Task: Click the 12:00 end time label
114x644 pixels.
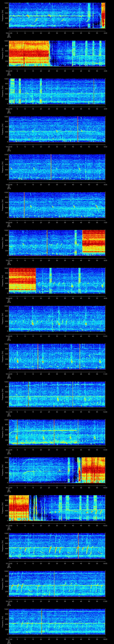Action: [105, 412]
